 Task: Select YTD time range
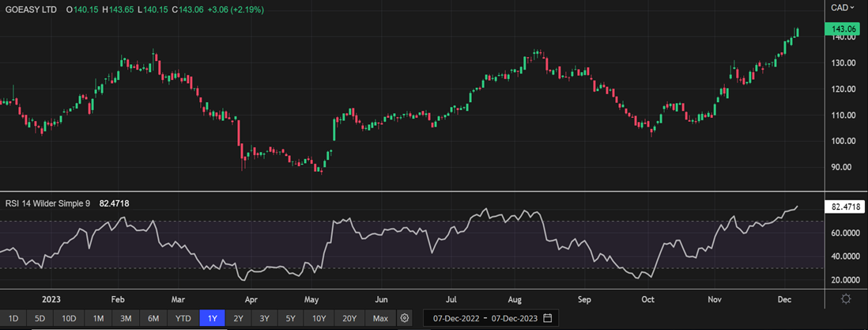(x=183, y=318)
